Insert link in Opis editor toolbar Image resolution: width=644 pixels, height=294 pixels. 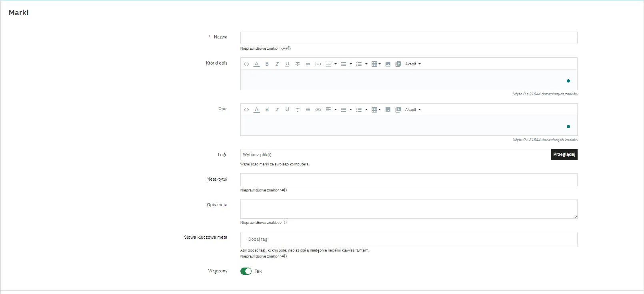[x=318, y=110]
